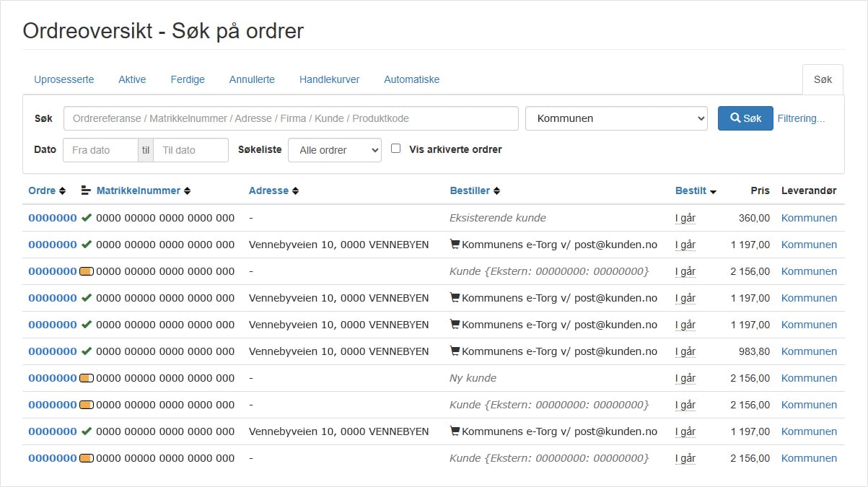The height and width of the screenshot is (487, 868).
Task: Click the magnifying glass icon in the Søk button
Action: coord(734,118)
